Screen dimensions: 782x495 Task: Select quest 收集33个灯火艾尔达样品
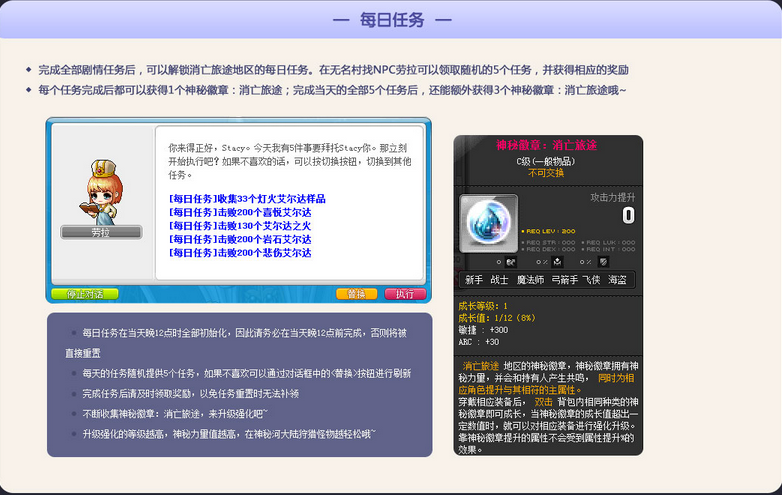tap(247, 199)
